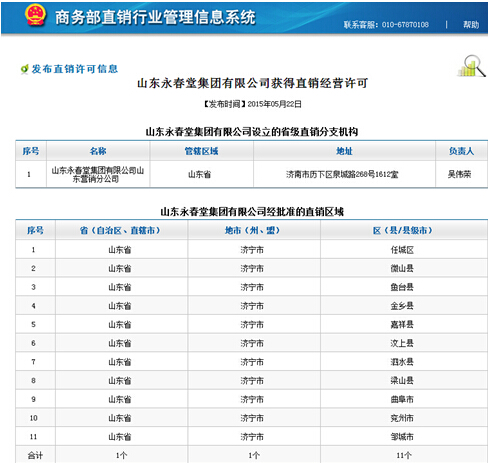Image resolution: width=488 pixels, height=463 pixels.
Task: Select the page title 山东永春堂集团有限公司获得直销经营许可
Action: pyautogui.click(x=252, y=83)
